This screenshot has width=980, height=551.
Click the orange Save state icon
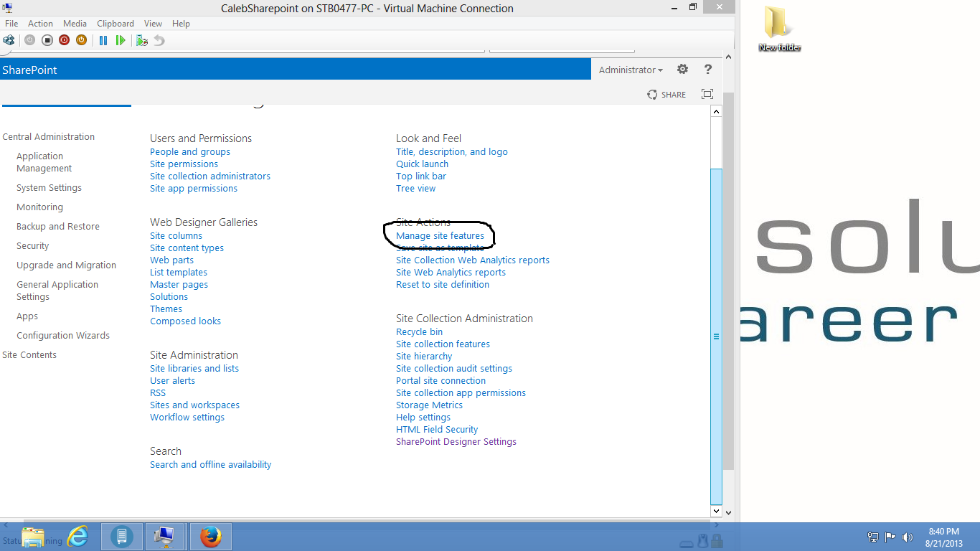[x=81, y=40]
